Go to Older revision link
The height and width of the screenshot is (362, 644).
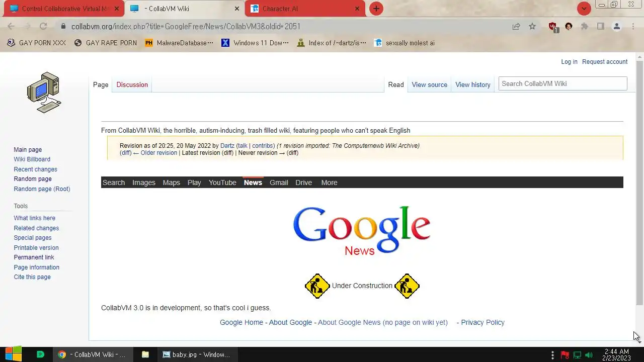click(x=155, y=153)
